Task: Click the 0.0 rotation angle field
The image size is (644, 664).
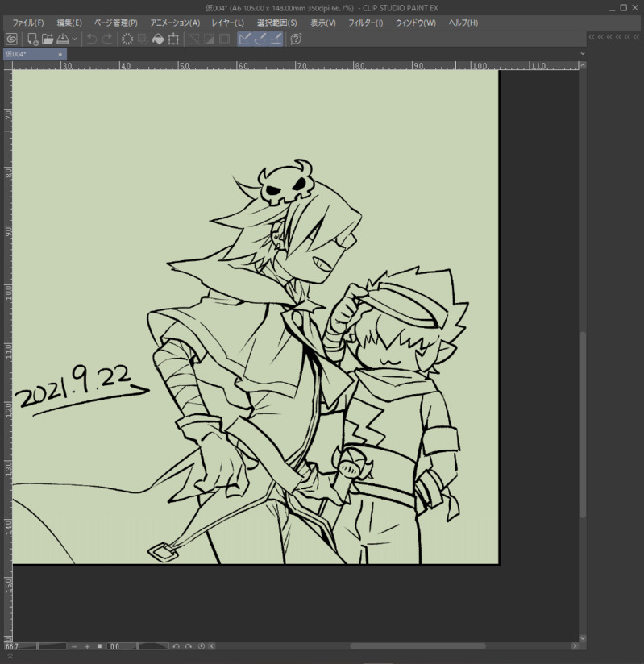Action: pos(114,646)
